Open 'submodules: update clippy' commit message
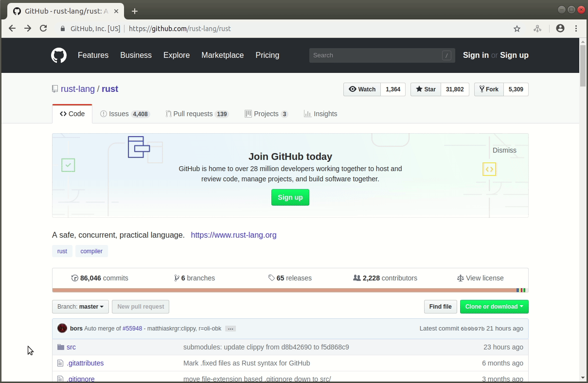This screenshot has height=383, width=588. click(266, 347)
